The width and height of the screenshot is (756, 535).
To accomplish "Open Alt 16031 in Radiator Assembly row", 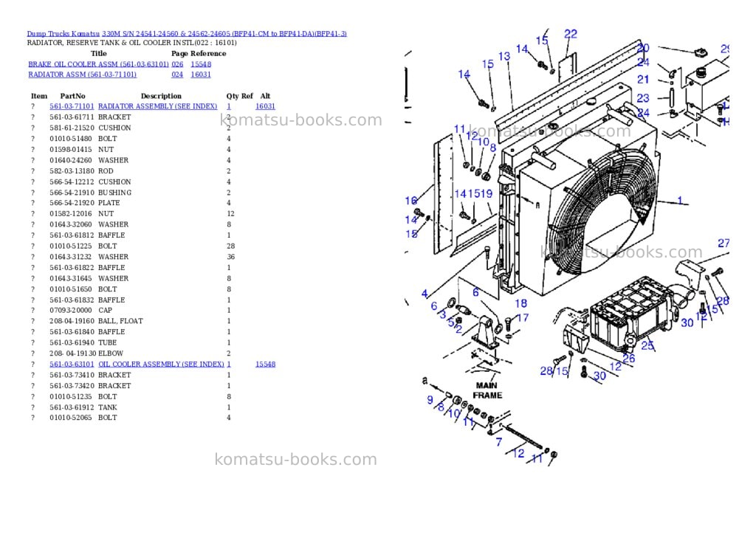I will 265,106.
